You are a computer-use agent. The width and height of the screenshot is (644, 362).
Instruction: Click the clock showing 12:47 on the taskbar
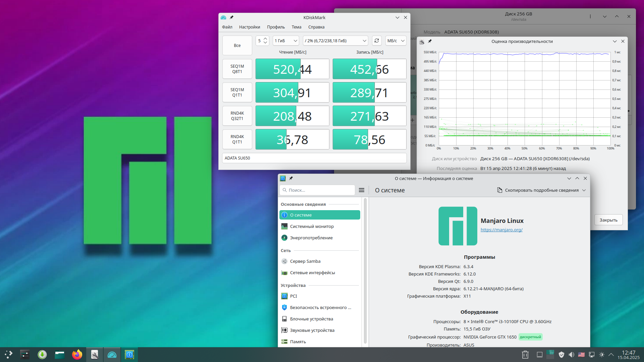629,355
